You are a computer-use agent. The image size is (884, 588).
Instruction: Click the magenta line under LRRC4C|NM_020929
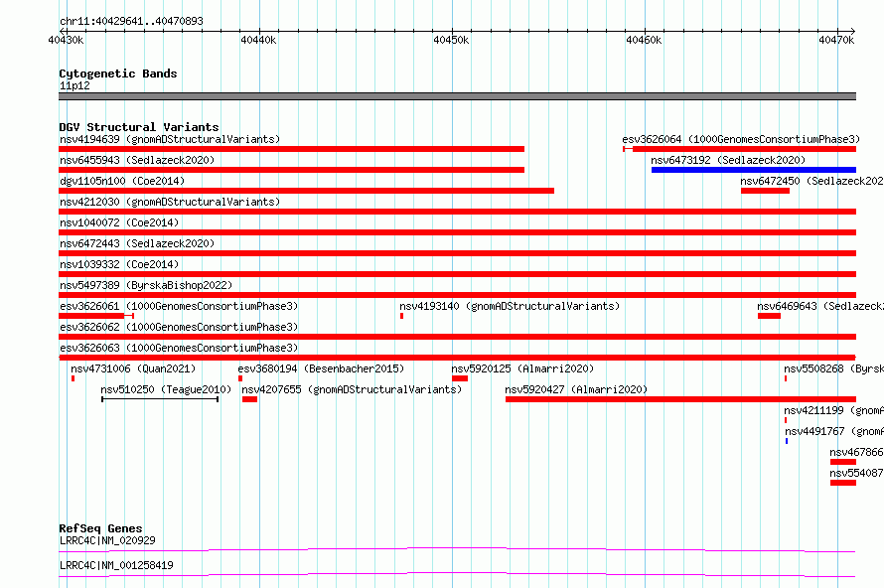(457, 549)
